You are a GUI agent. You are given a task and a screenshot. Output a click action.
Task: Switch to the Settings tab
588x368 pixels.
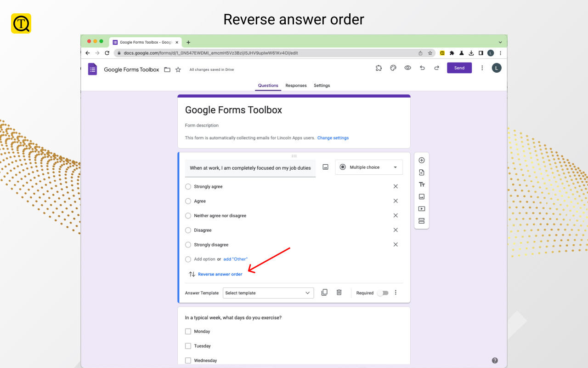click(x=322, y=86)
